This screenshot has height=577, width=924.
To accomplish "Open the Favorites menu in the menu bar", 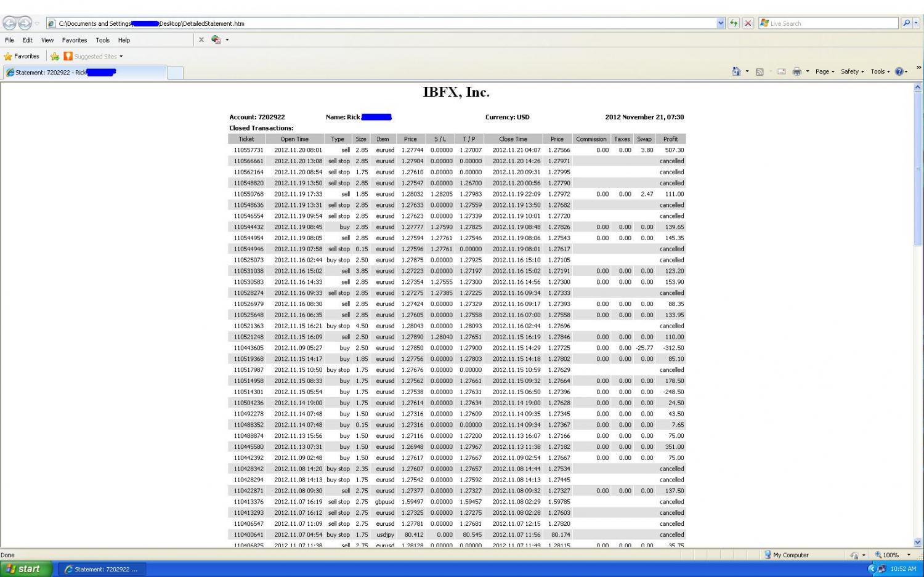I will point(75,40).
